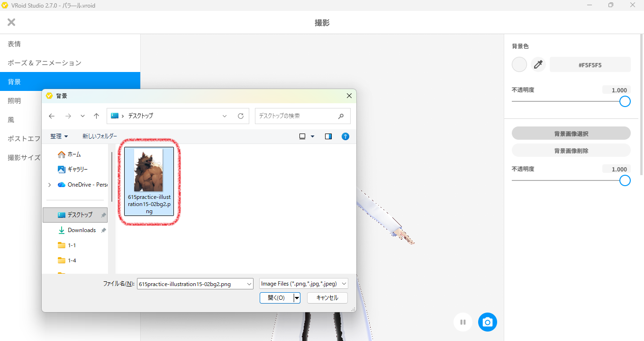This screenshot has height=341, width=644.
Task: Open the view mode dropdown
Action: 312,136
